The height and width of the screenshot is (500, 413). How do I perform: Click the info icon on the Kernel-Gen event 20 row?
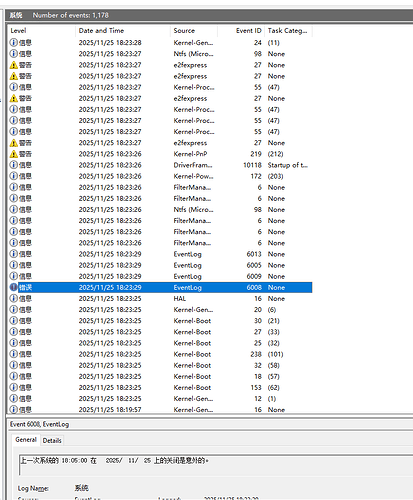[x=13, y=310]
